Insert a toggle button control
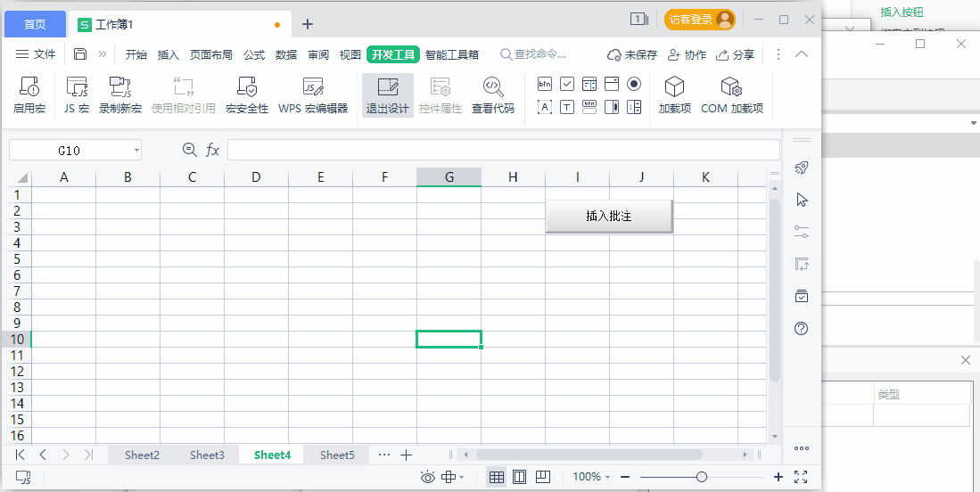This screenshot has height=492, width=980. 589,107
